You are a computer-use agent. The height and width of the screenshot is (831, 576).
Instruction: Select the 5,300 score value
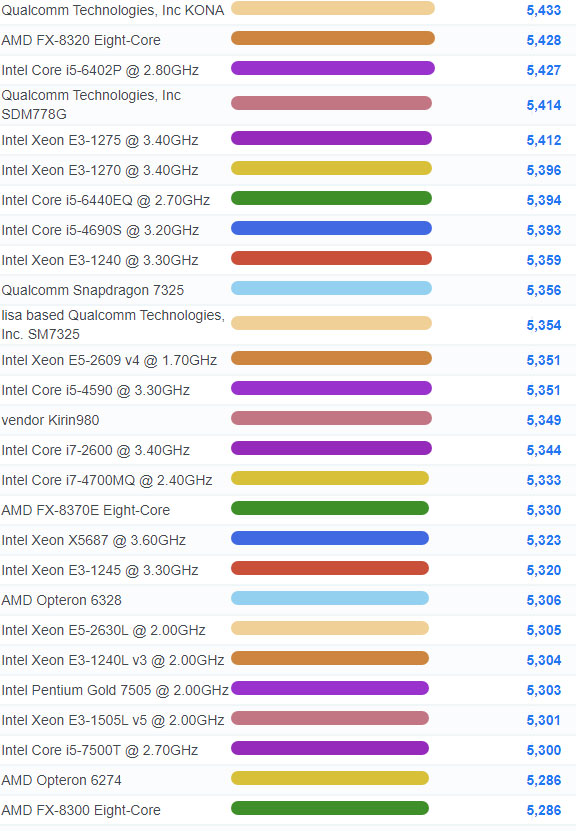(544, 750)
